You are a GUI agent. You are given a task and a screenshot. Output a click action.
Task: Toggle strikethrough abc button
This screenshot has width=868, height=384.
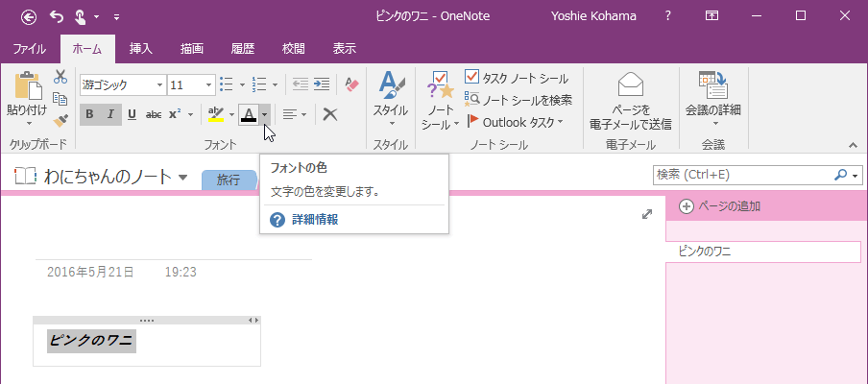click(154, 114)
